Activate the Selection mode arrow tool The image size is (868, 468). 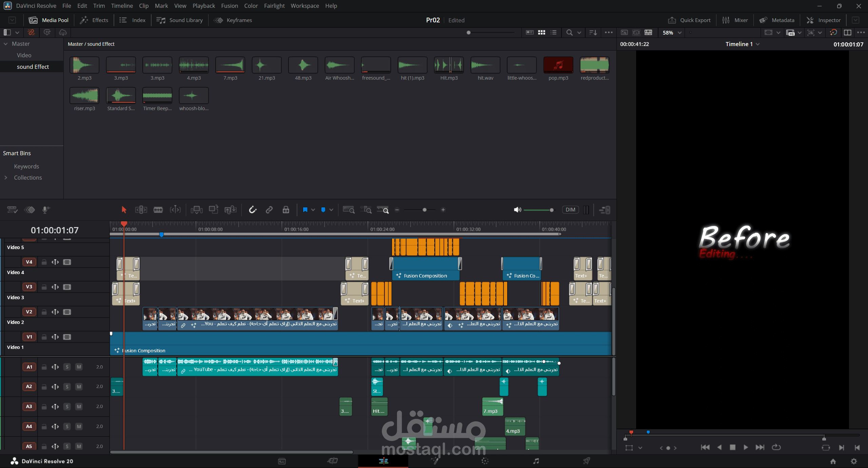pos(124,210)
